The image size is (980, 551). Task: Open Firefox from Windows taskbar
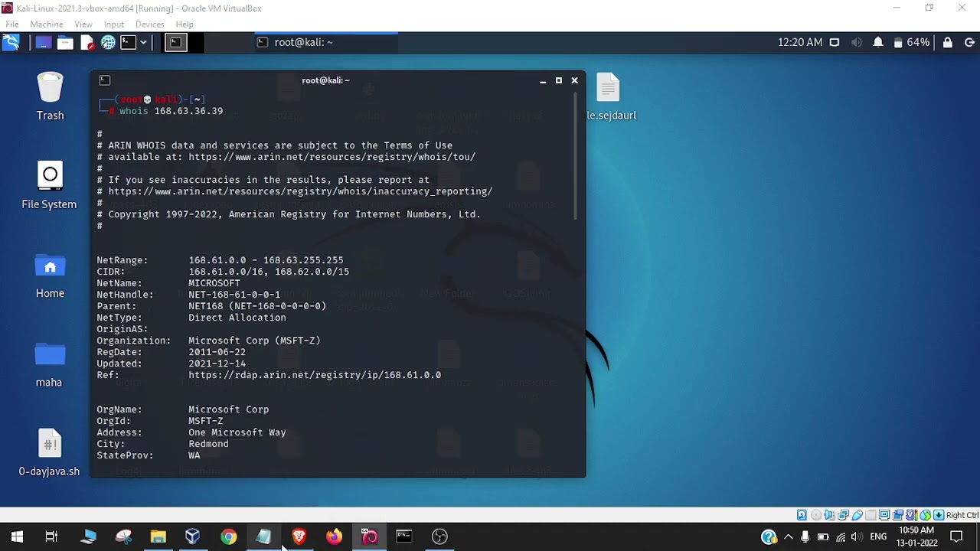pyautogui.click(x=334, y=536)
